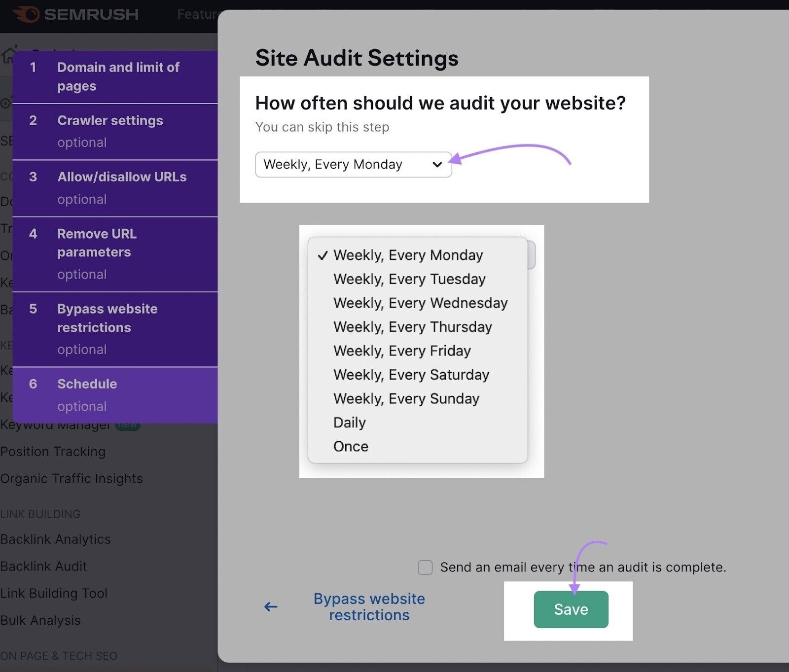Open the Bypass website restrictions link
The height and width of the screenshot is (672, 789).
(x=369, y=607)
